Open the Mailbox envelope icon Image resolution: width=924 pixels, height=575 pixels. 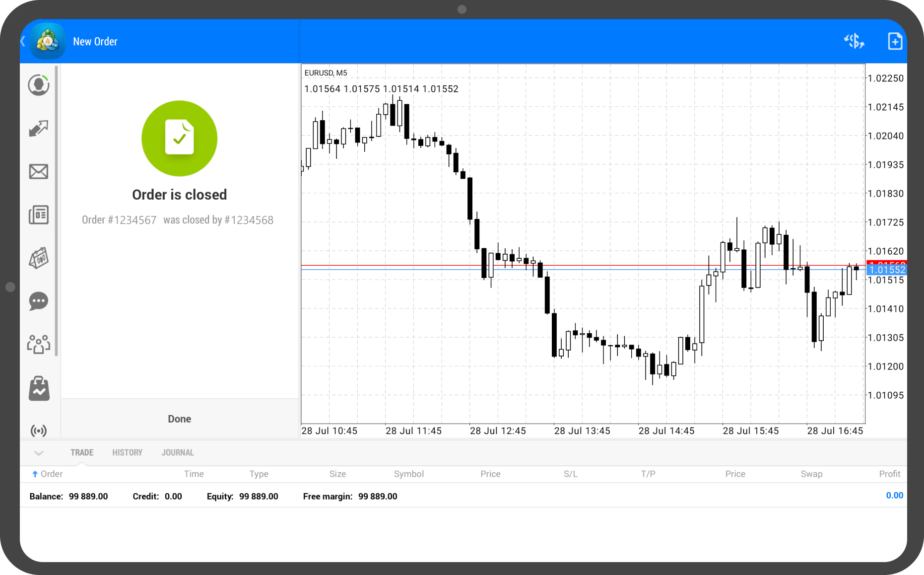39,172
